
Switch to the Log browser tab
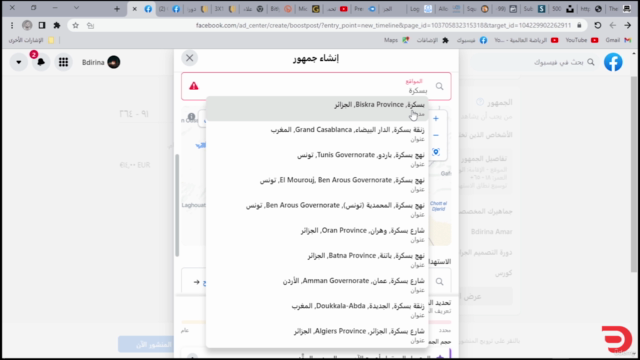point(420,9)
